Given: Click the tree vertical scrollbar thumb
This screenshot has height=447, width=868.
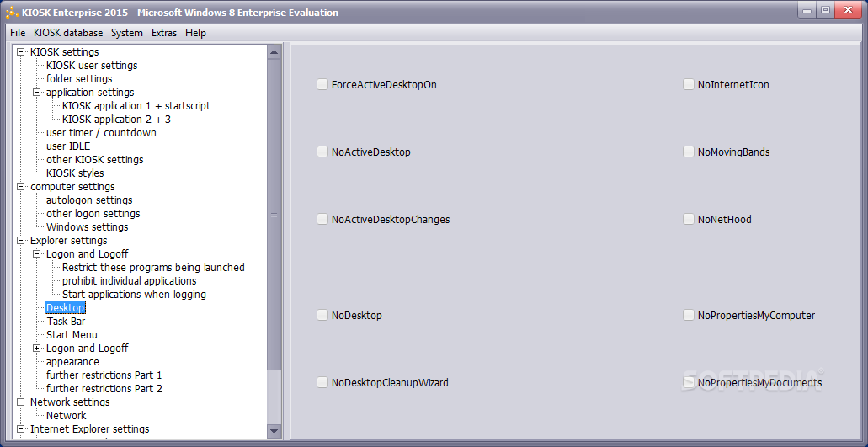Looking at the screenshot, I should [x=274, y=215].
